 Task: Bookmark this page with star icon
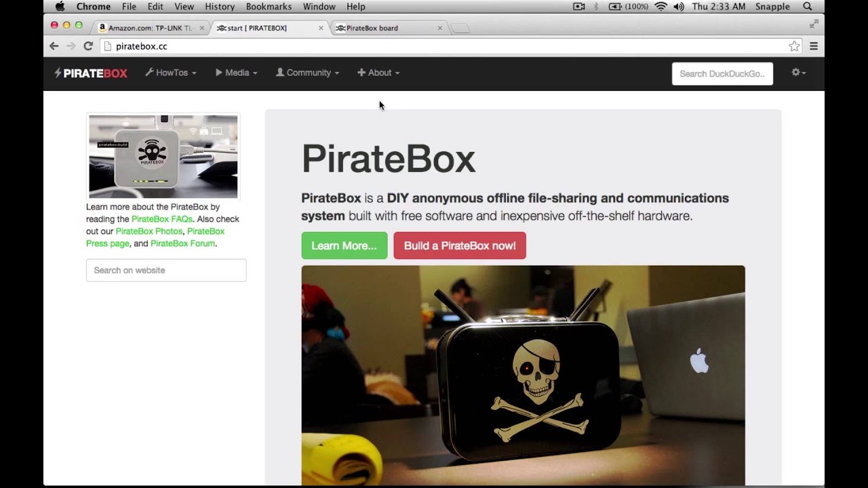pyautogui.click(x=794, y=46)
